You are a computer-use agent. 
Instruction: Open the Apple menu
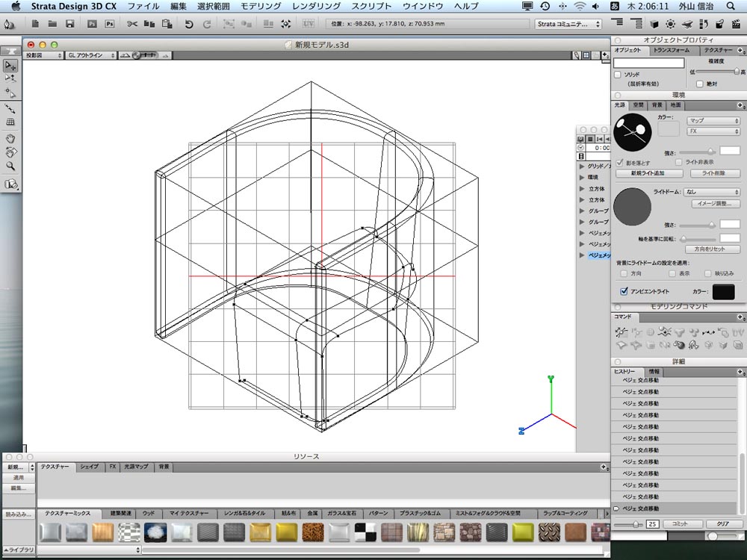15,6
